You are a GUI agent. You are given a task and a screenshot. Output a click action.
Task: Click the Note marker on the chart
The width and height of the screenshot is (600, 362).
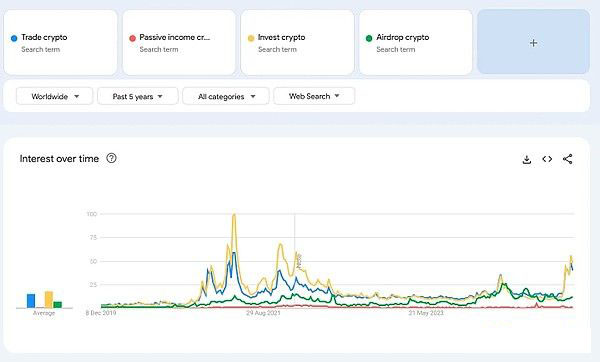point(299,261)
